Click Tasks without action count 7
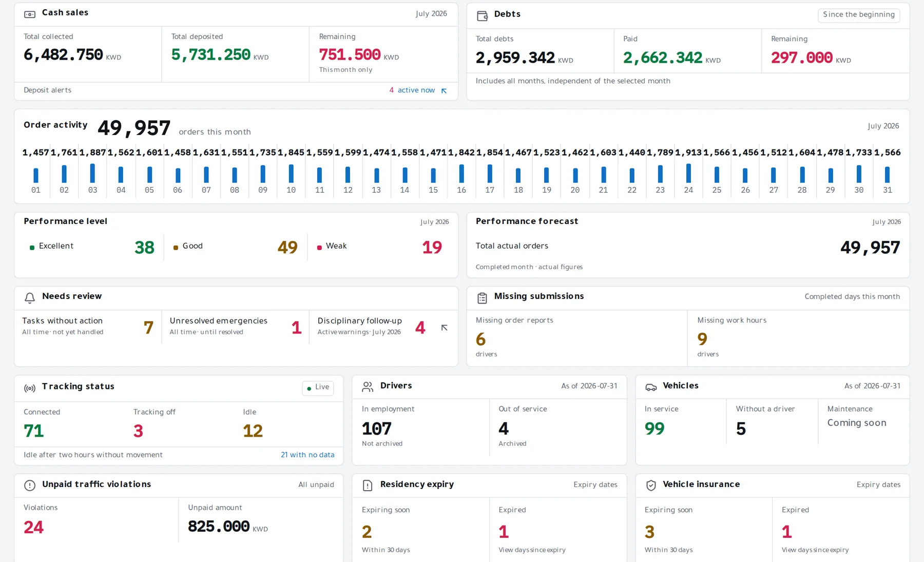 (x=148, y=328)
